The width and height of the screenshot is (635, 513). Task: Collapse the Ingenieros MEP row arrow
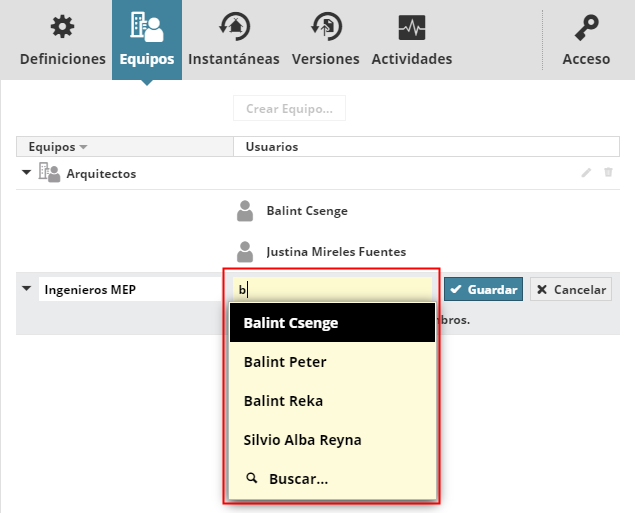(26, 289)
